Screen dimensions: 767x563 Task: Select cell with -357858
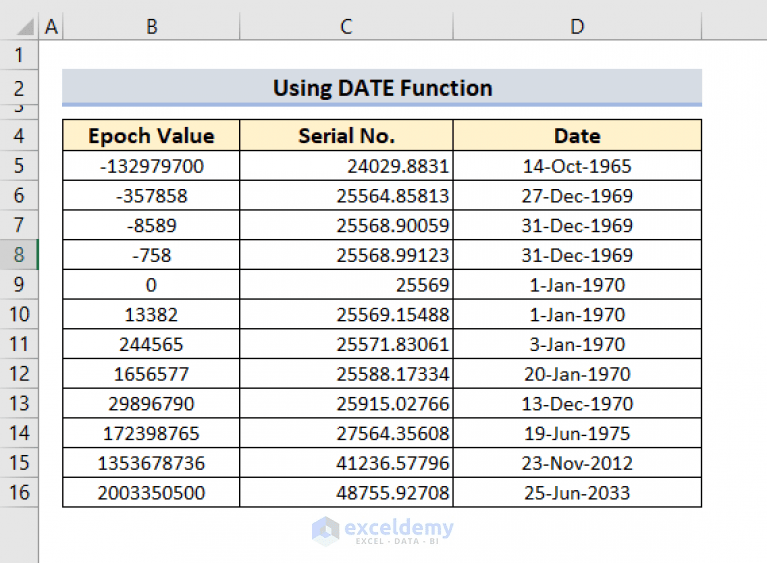pos(151,196)
